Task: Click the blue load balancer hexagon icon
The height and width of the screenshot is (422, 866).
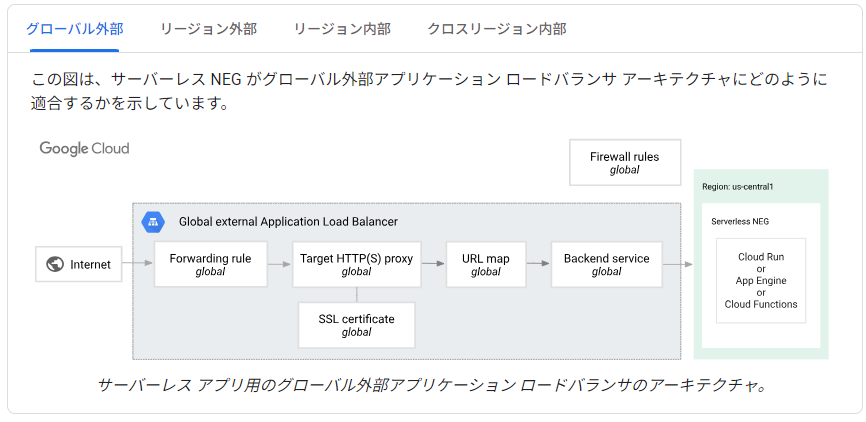Action: pos(153,222)
